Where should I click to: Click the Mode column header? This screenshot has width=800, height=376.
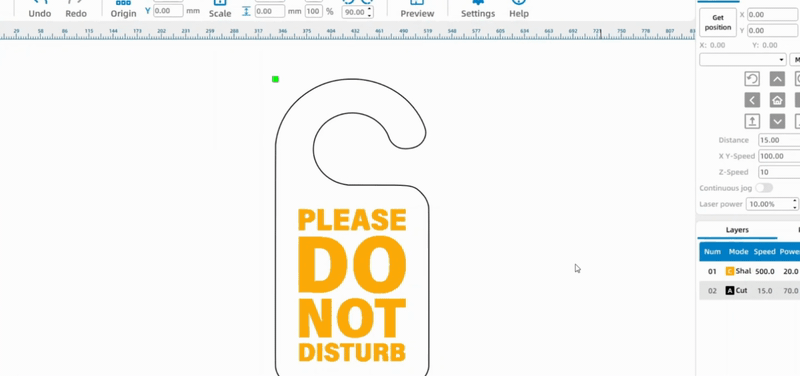pyautogui.click(x=738, y=252)
